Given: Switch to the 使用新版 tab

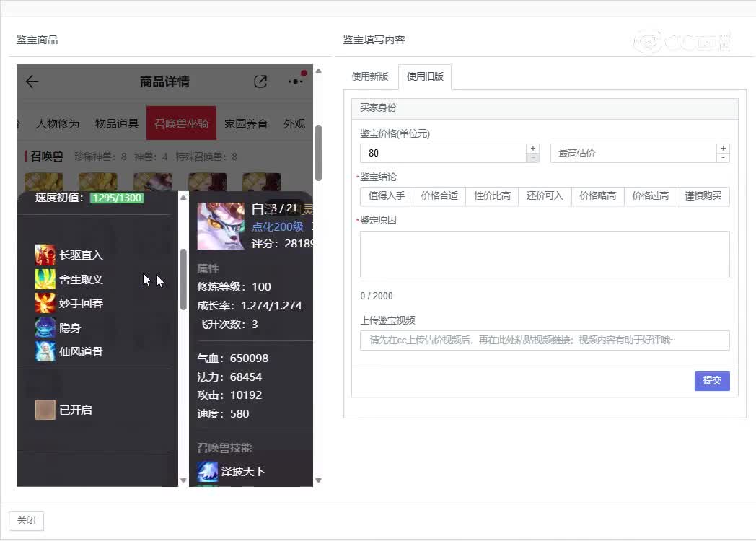Looking at the screenshot, I should coord(370,76).
